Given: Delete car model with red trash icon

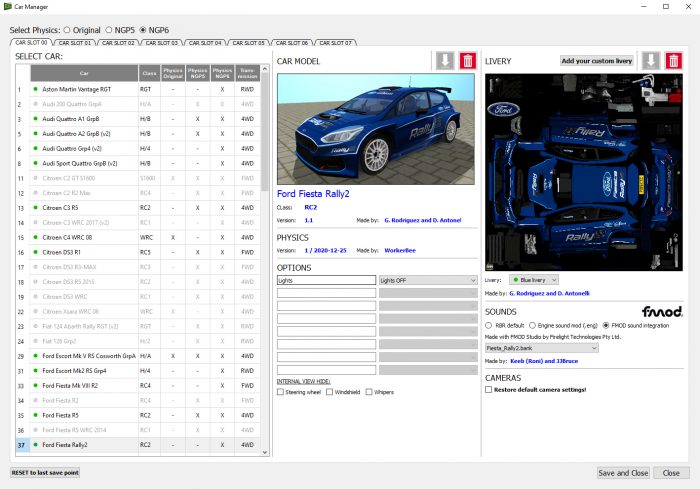Looking at the screenshot, I should pos(468,61).
